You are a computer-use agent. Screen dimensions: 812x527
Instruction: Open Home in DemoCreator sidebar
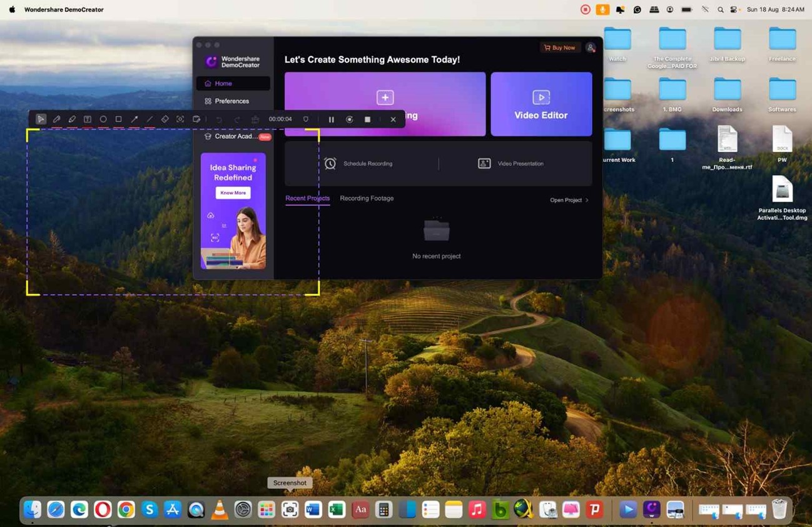click(233, 83)
